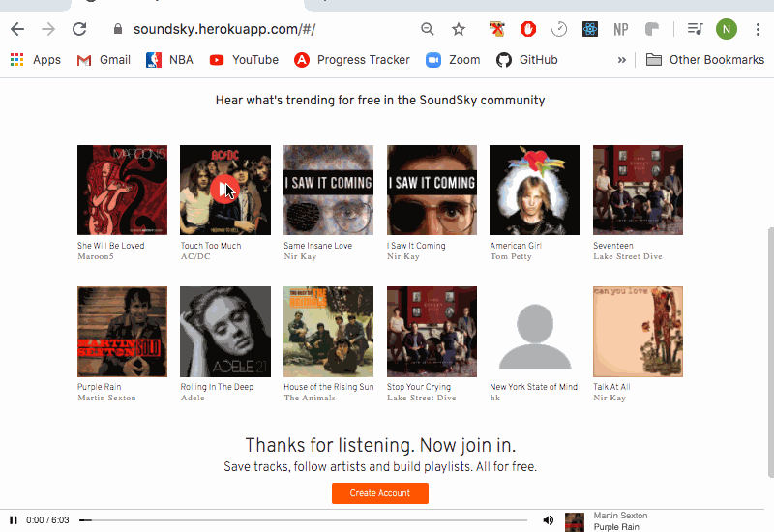Open the YouTube bookmark
The height and width of the screenshot is (532, 774).
coord(244,60)
